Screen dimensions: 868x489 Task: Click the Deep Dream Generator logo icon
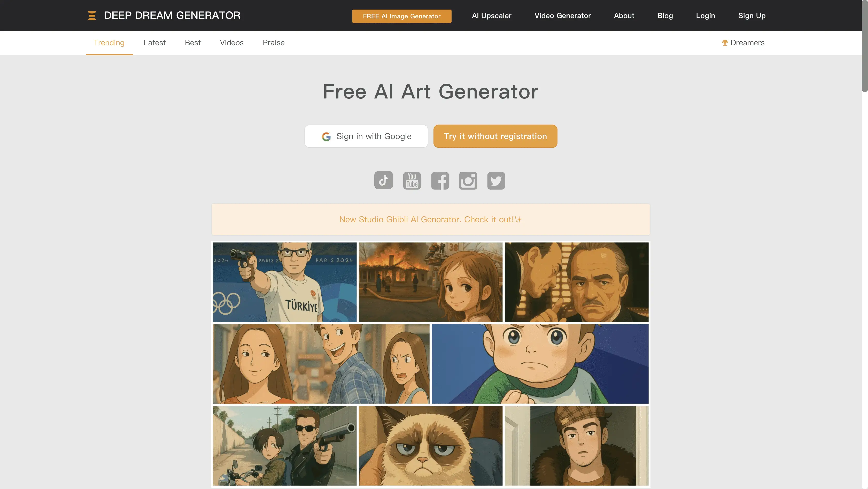(92, 16)
